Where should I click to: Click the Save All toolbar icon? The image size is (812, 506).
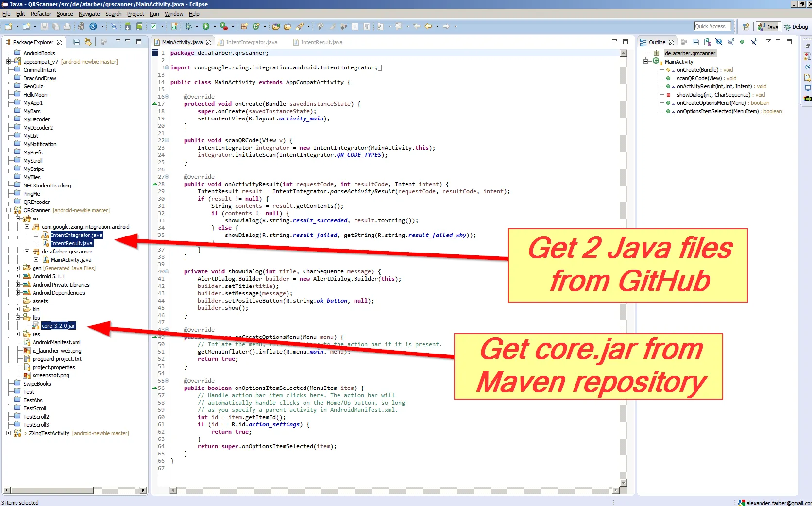coord(56,26)
